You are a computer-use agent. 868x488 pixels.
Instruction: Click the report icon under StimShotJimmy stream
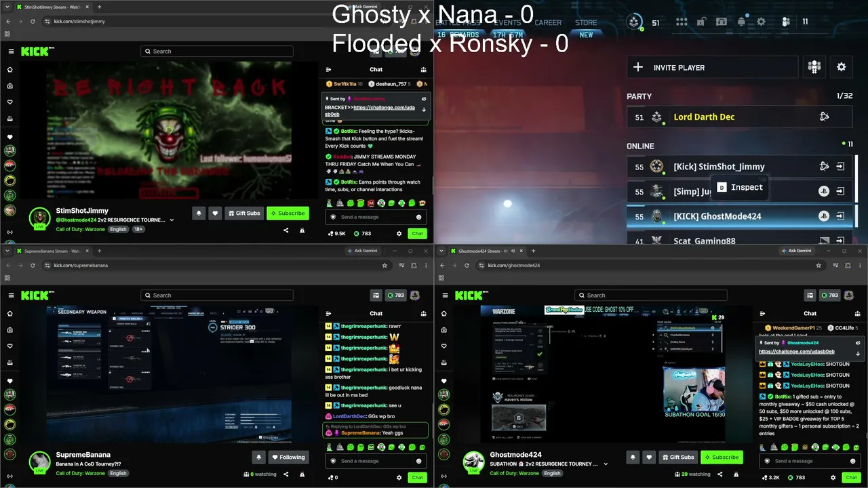302,230
